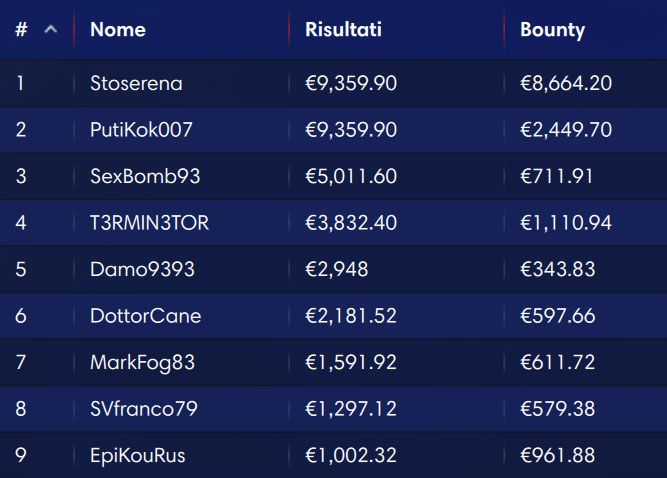Open DottorCane player entry

click(145, 316)
